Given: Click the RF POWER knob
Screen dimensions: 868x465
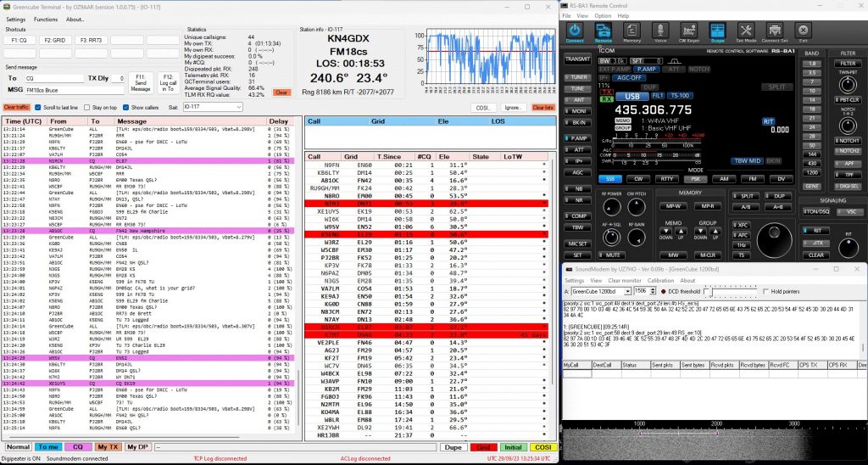Looking at the screenshot, I should [611, 209].
